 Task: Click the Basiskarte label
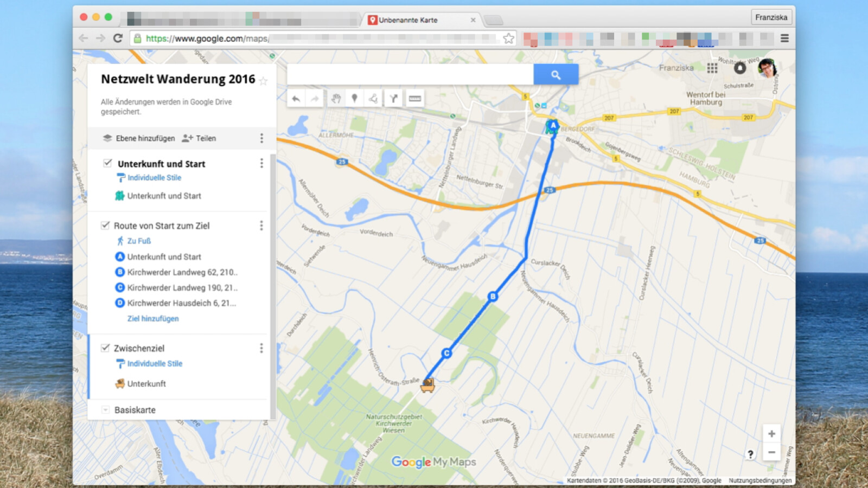point(135,410)
